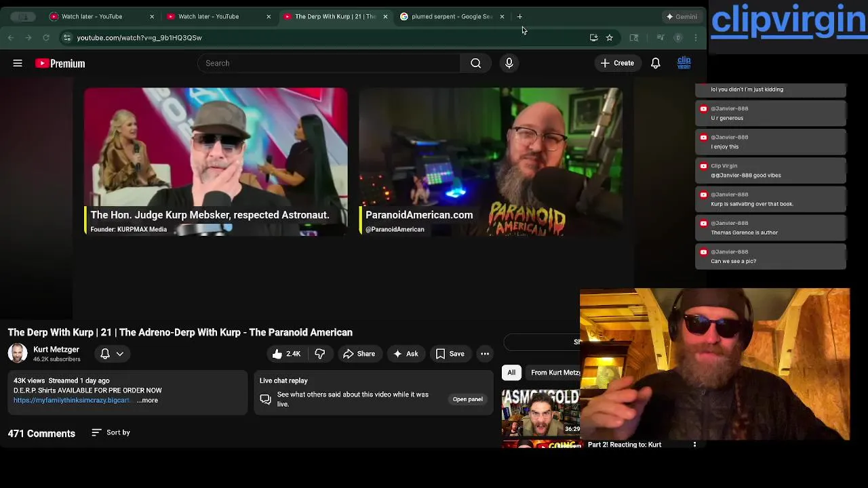Screen dimensions: 868x488
Task: Select the From Kurt Metzger chip
Action: coord(553,372)
